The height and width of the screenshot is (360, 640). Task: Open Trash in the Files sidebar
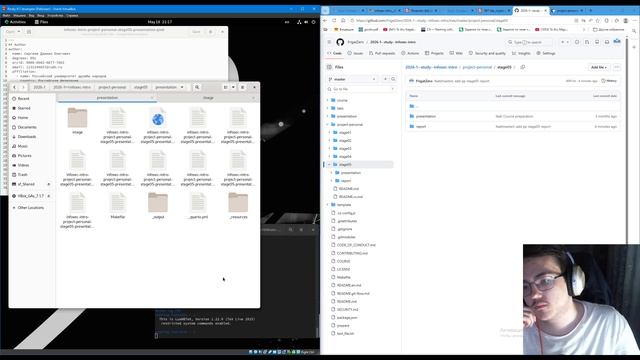[x=22, y=175]
